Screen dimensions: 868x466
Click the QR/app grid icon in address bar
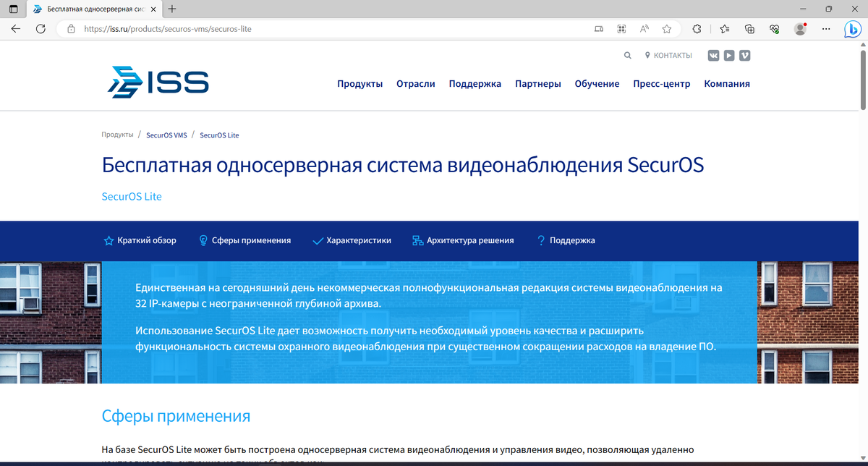(x=621, y=29)
